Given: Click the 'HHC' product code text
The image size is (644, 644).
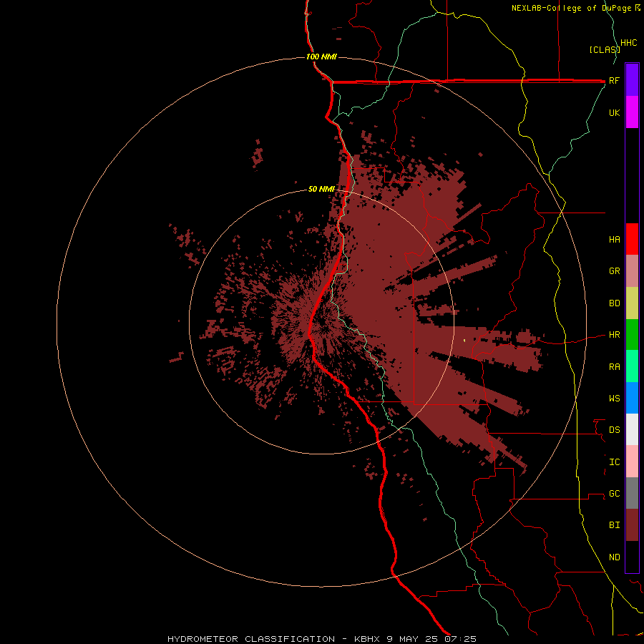Looking at the screenshot, I should (628, 43).
